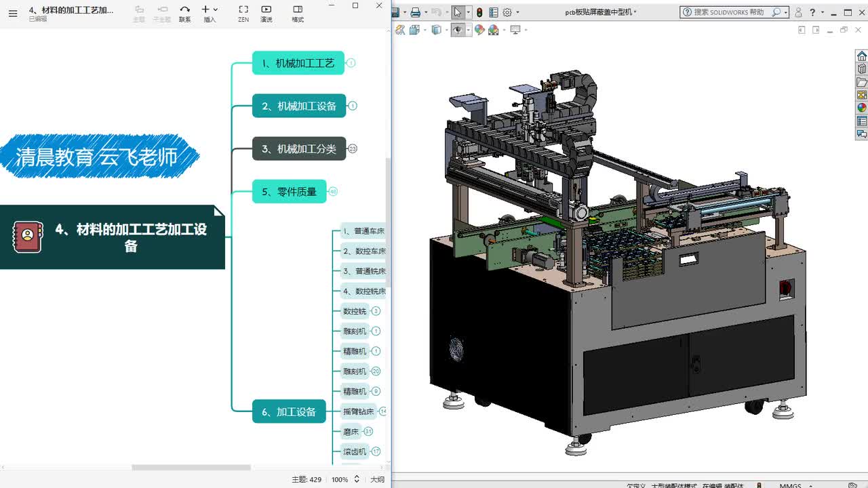Open the XMind hamburger menu
The height and width of the screenshot is (488, 868).
13,13
